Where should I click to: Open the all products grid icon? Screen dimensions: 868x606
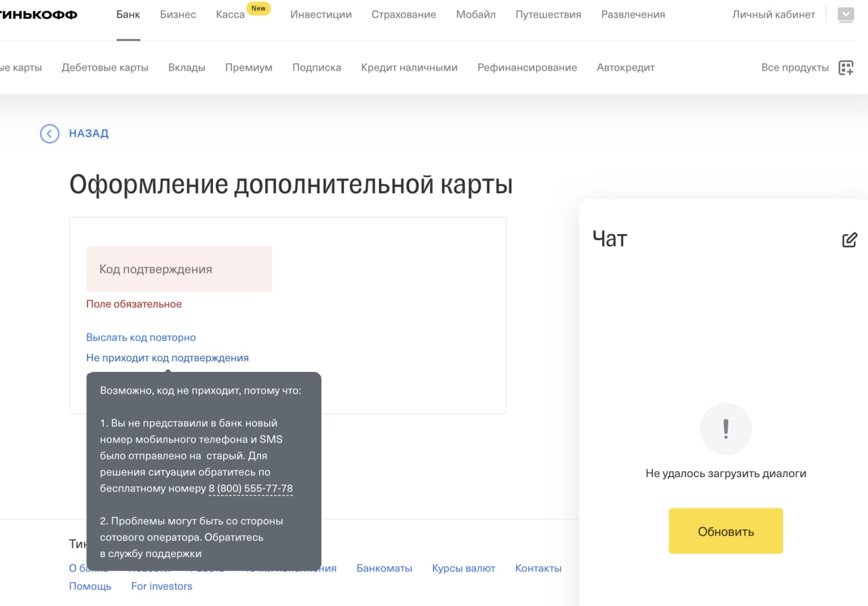click(x=846, y=67)
